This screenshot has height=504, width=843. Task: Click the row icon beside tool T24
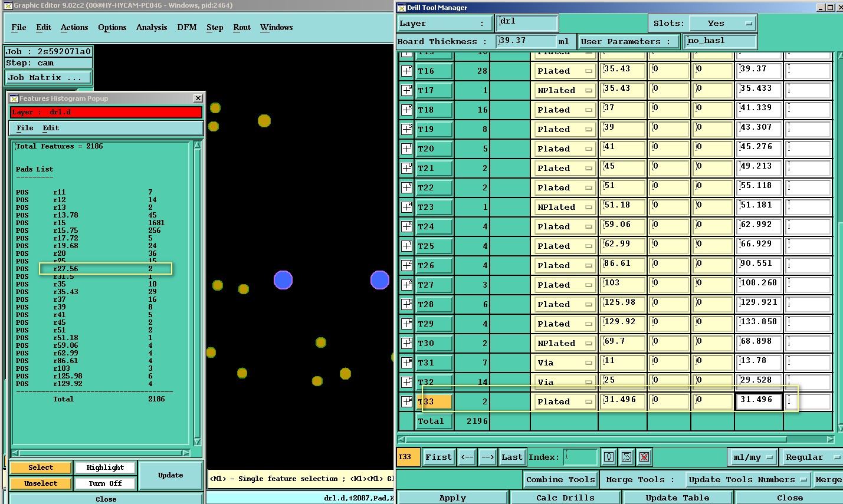pos(406,226)
